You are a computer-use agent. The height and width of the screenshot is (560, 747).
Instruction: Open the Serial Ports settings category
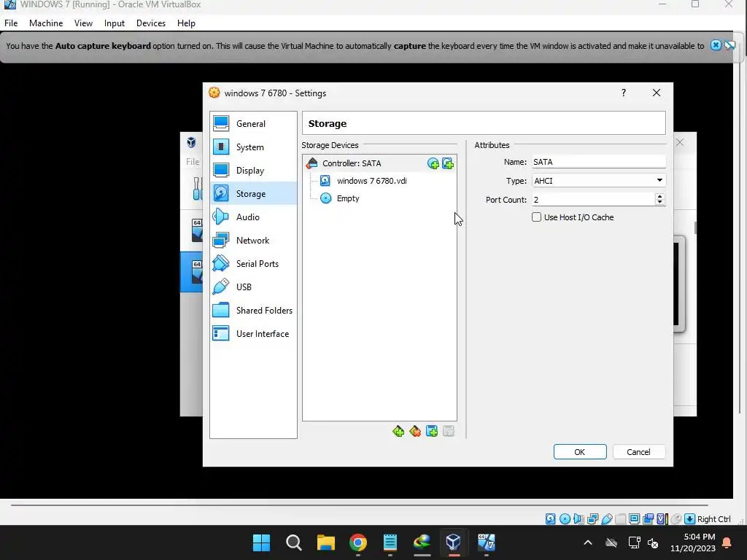click(x=253, y=264)
